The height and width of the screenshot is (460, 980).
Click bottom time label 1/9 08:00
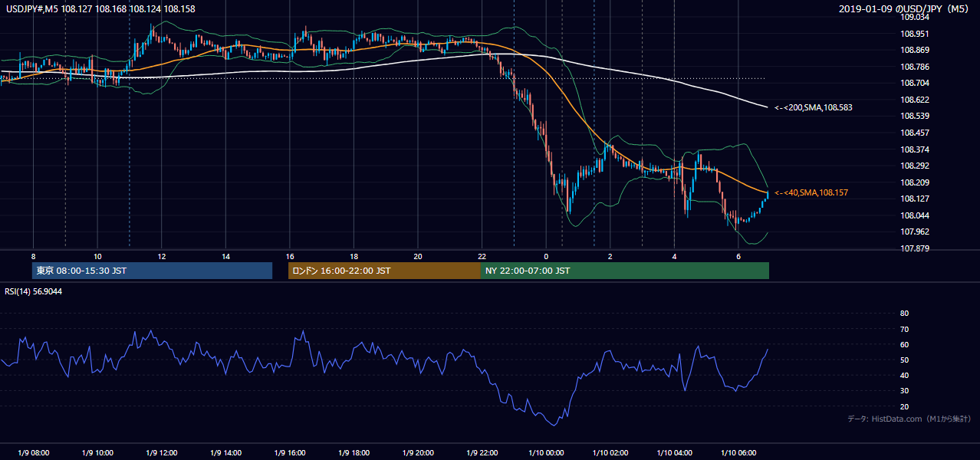click(x=33, y=453)
